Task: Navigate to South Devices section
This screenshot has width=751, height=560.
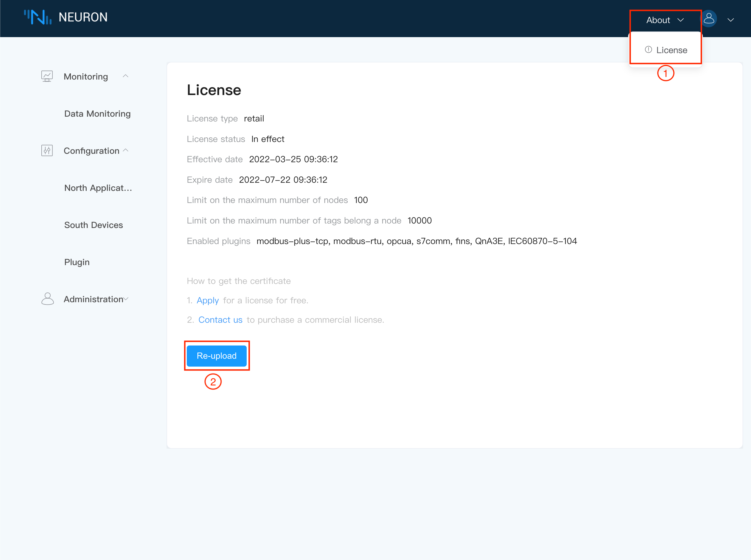Action: (x=94, y=225)
